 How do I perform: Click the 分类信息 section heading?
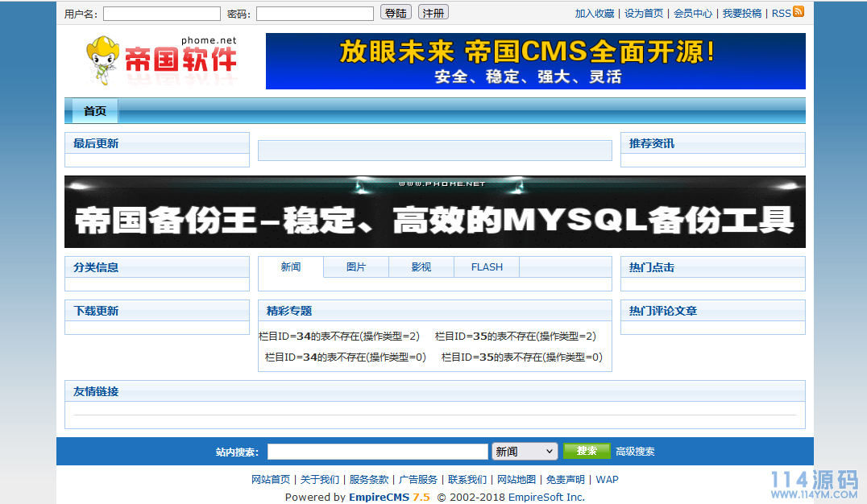pyautogui.click(x=96, y=267)
